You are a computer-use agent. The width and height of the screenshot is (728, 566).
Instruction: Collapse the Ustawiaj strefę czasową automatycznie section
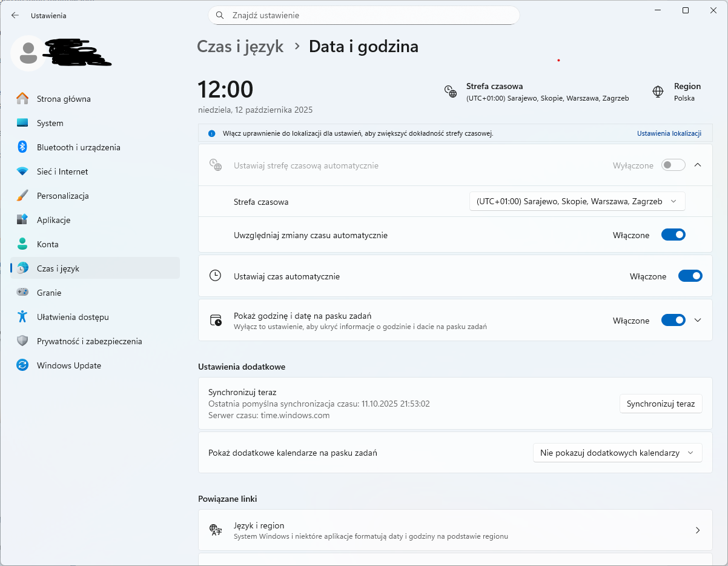tap(697, 165)
